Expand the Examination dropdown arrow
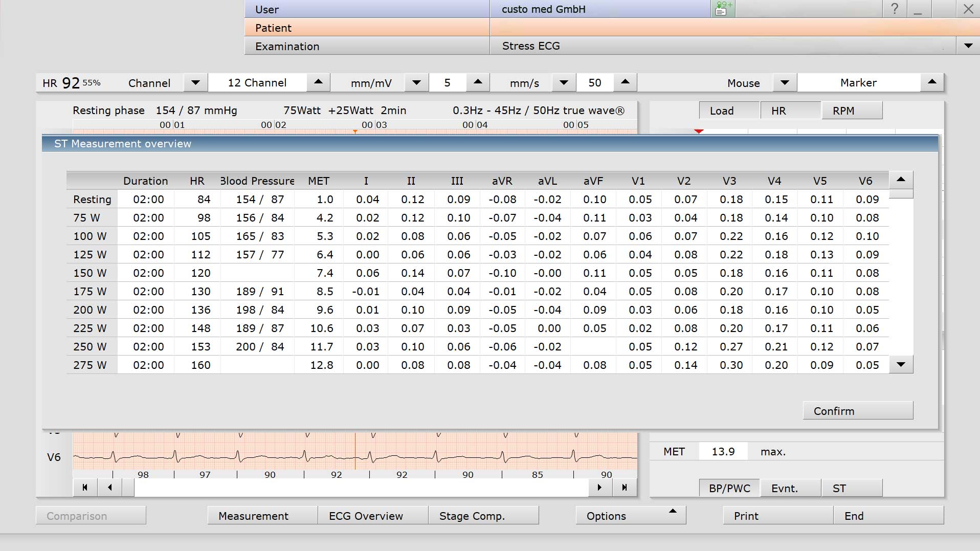This screenshot has height=551, width=980. tap(968, 46)
